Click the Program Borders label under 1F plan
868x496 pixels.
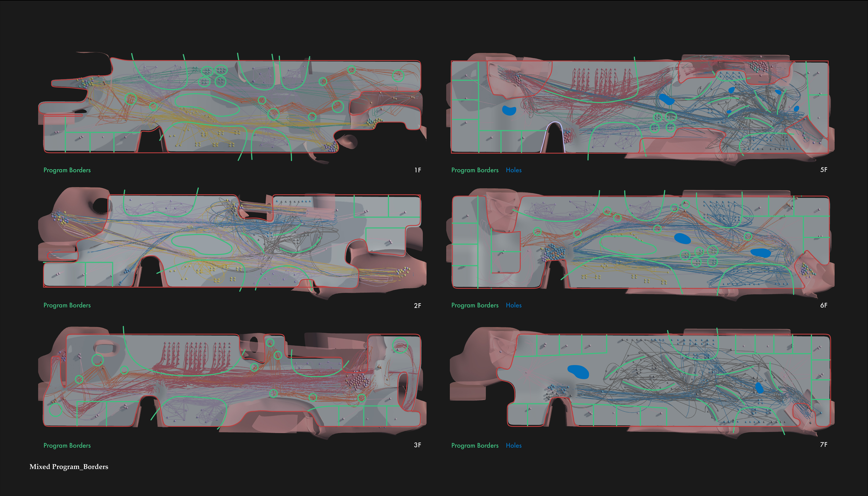[x=67, y=170]
